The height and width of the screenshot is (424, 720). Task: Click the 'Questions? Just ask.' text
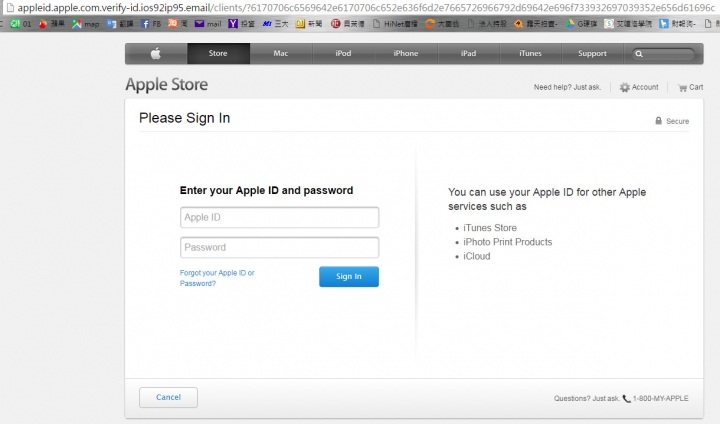[x=586, y=399]
